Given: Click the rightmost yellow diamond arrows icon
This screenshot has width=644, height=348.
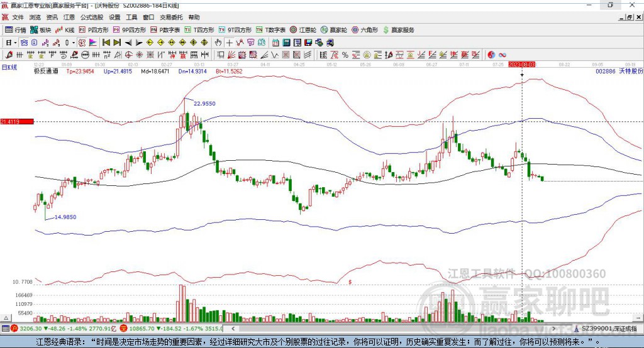Looking at the screenshot, I should coord(204,43).
